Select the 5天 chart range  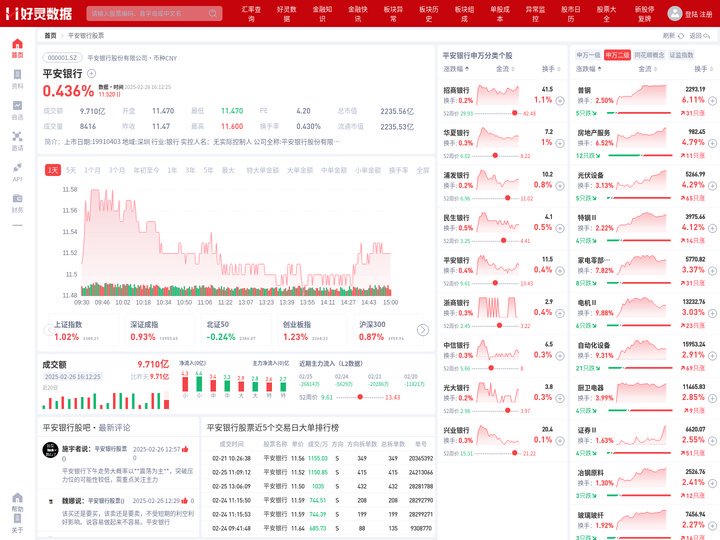71,170
